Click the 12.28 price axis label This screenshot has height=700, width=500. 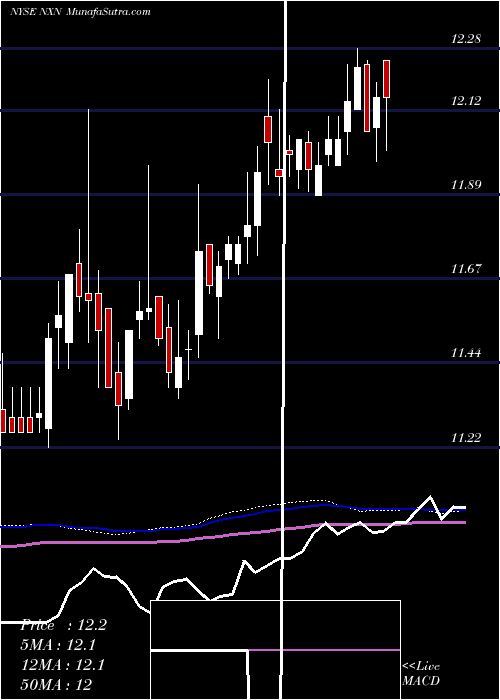466,39
